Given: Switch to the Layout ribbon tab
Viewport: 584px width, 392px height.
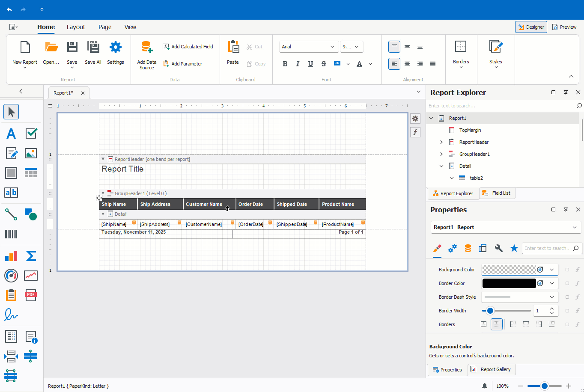Looking at the screenshot, I should tap(76, 27).
